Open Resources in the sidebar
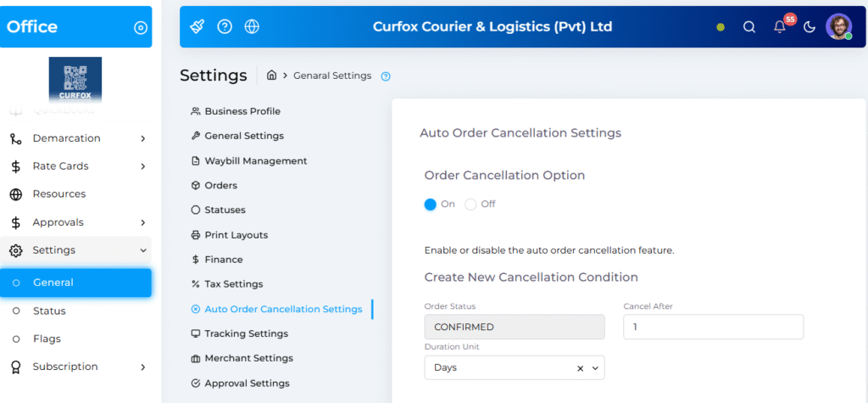 (x=58, y=194)
